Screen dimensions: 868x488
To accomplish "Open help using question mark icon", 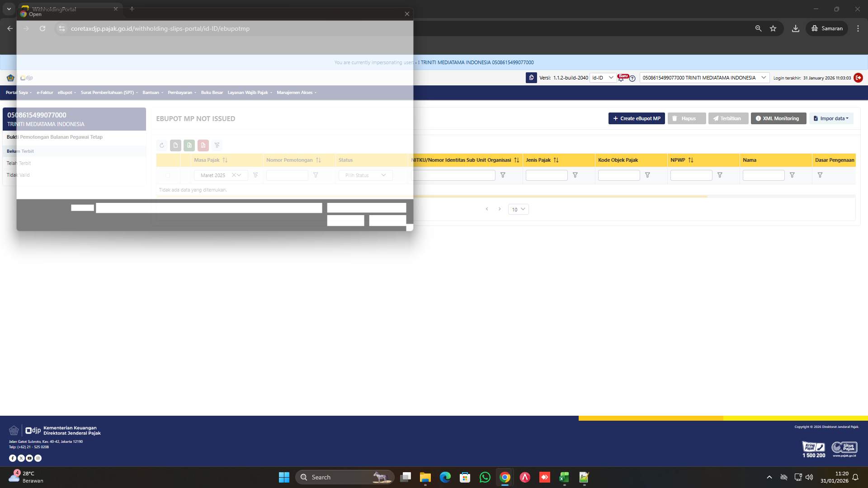I will coord(632,78).
